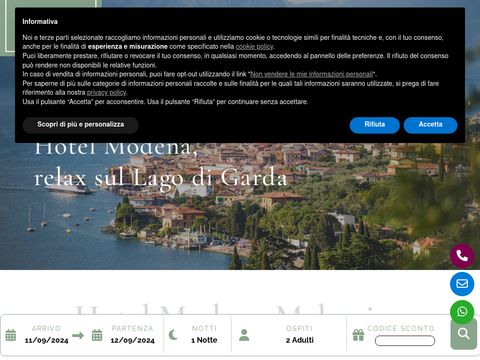Screen dimensions: 480x360
Task: Click the Accetta cookie button
Action: [430, 125]
